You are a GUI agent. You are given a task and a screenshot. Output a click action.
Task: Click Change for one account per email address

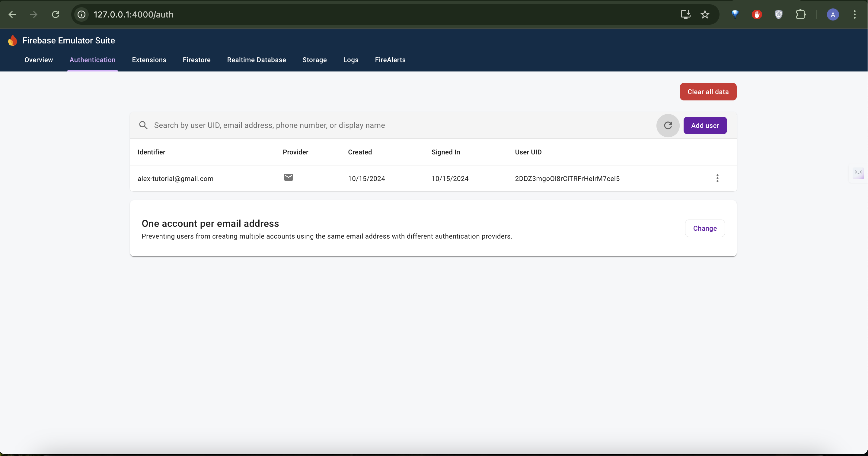(x=705, y=228)
